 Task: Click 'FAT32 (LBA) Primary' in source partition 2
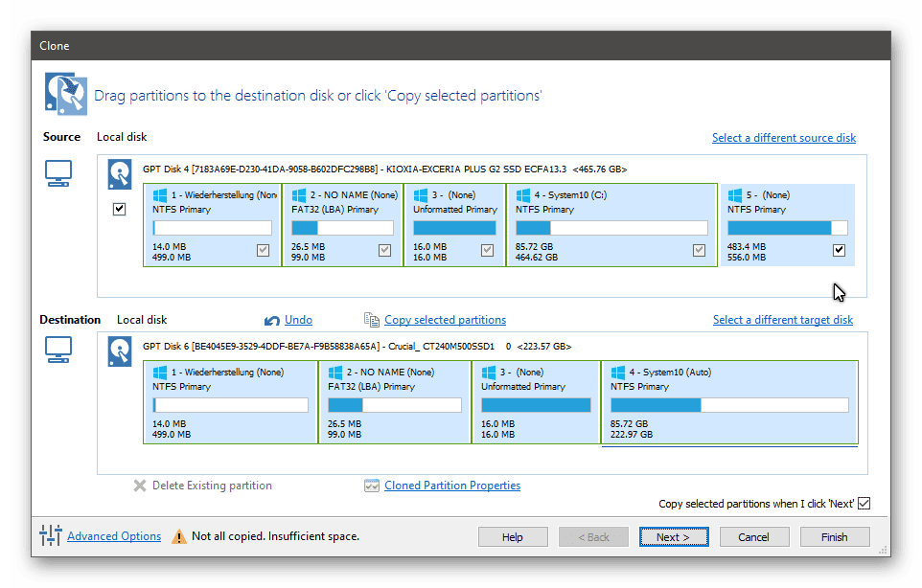335,210
